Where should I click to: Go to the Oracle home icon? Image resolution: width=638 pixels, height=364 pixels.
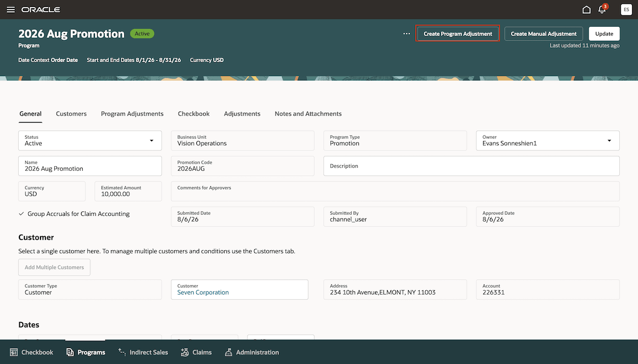(x=586, y=9)
